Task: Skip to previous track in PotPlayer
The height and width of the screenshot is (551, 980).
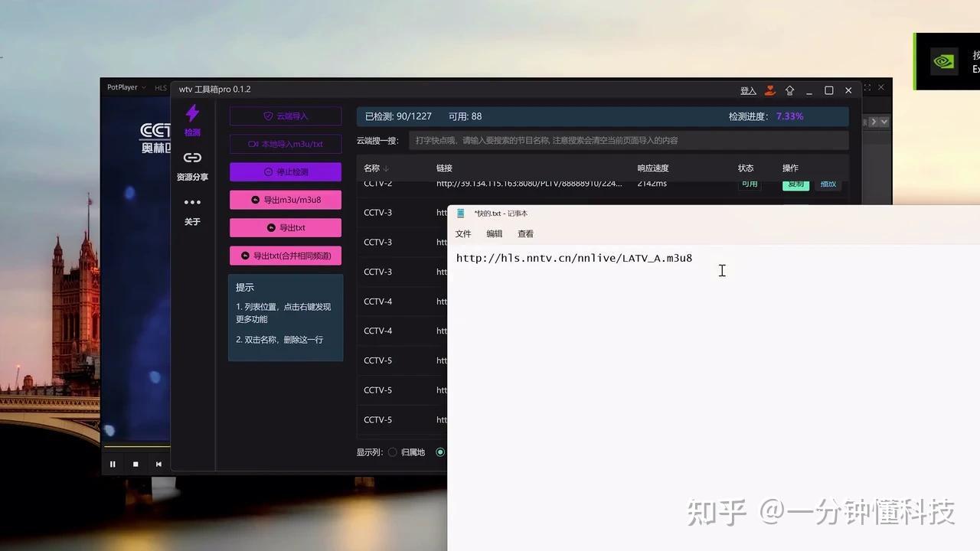Action: tap(158, 464)
